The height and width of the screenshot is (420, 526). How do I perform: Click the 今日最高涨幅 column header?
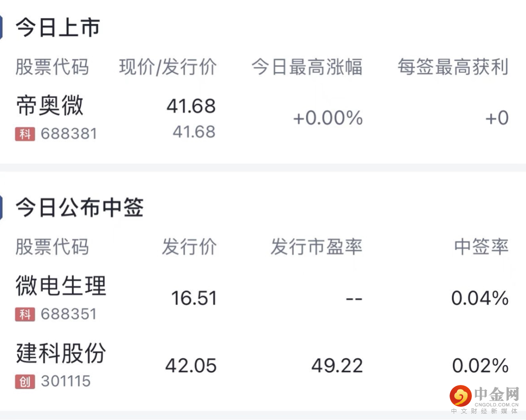coord(307,67)
